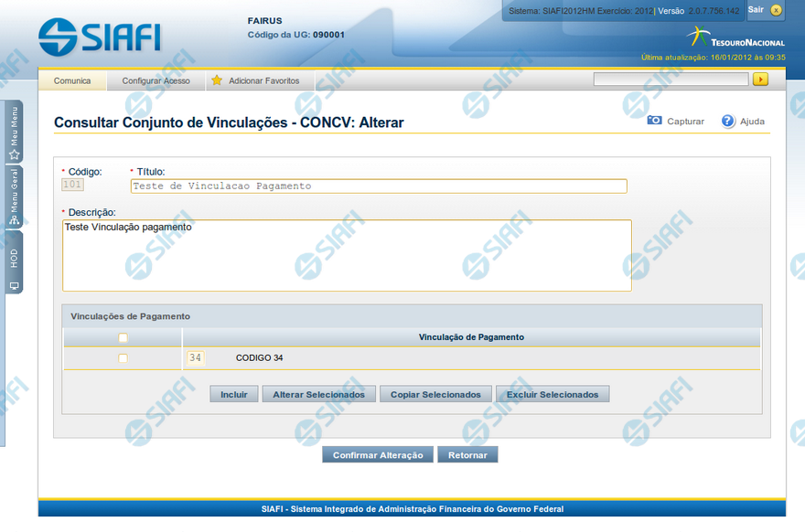This screenshot has height=532, width=805.
Task: Check the CODIGO 34 row checkbox
Action: [x=123, y=358]
